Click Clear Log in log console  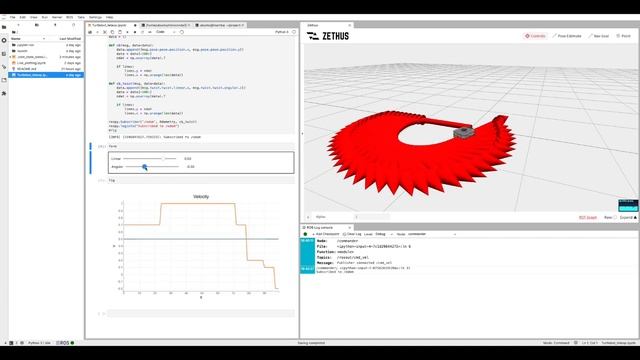coord(352,234)
